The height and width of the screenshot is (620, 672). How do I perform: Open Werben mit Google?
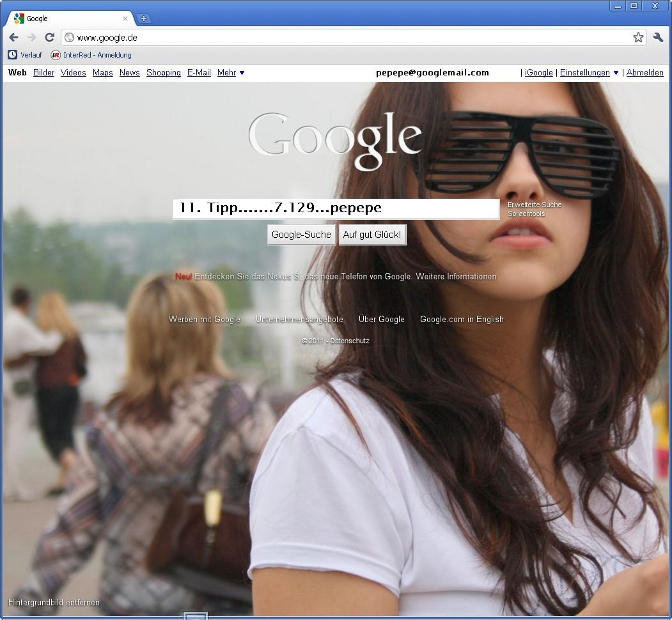pyautogui.click(x=205, y=319)
